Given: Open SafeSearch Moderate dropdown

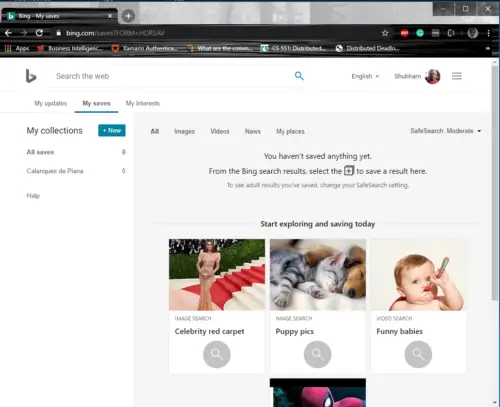Looking at the screenshot, I should pyautogui.click(x=445, y=131).
